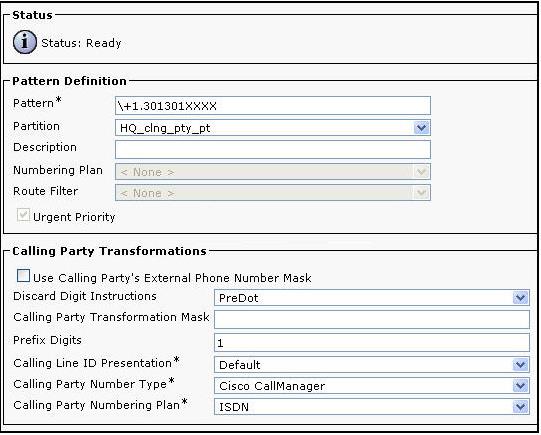Open the Calling Party Numbering Plan dropdown
This screenshot has width=541, height=435.
coord(520,407)
